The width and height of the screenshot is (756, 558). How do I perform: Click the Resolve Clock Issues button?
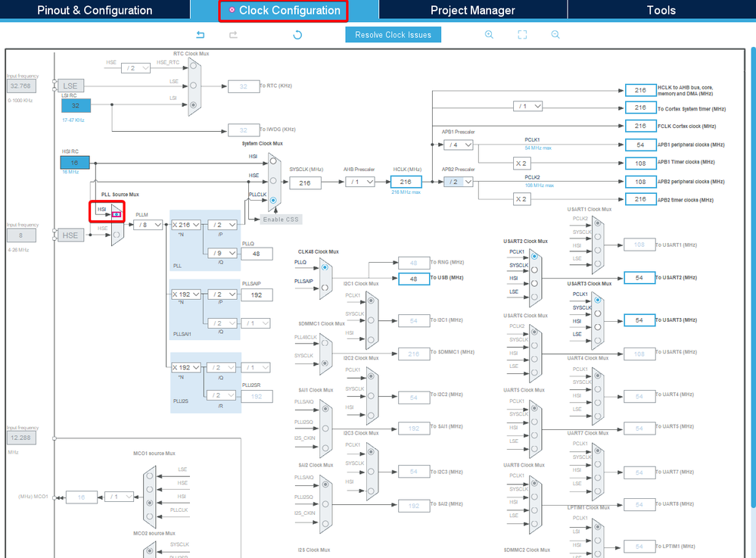[393, 35]
